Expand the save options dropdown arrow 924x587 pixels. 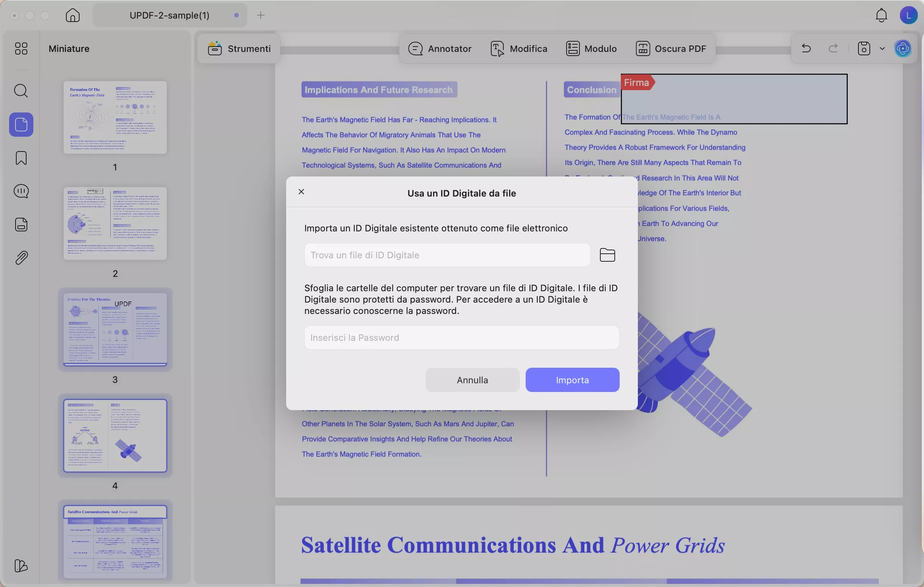882,48
